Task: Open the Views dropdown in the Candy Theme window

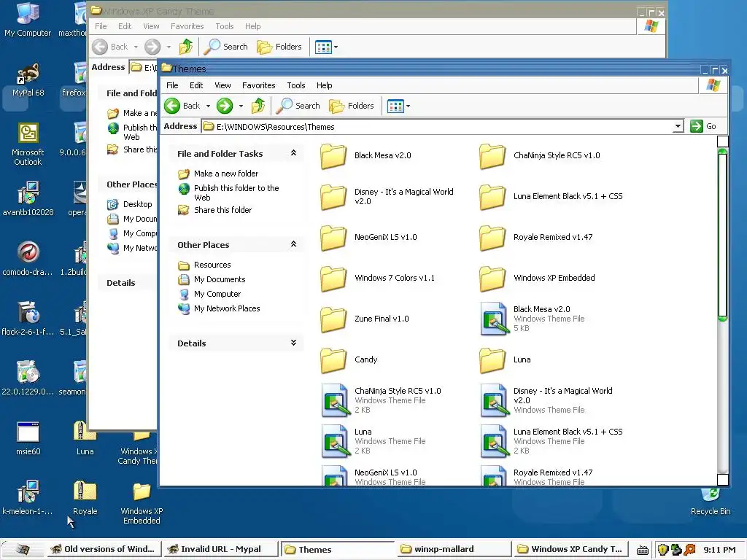Action: pyautogui.click(x=336, y=47)
